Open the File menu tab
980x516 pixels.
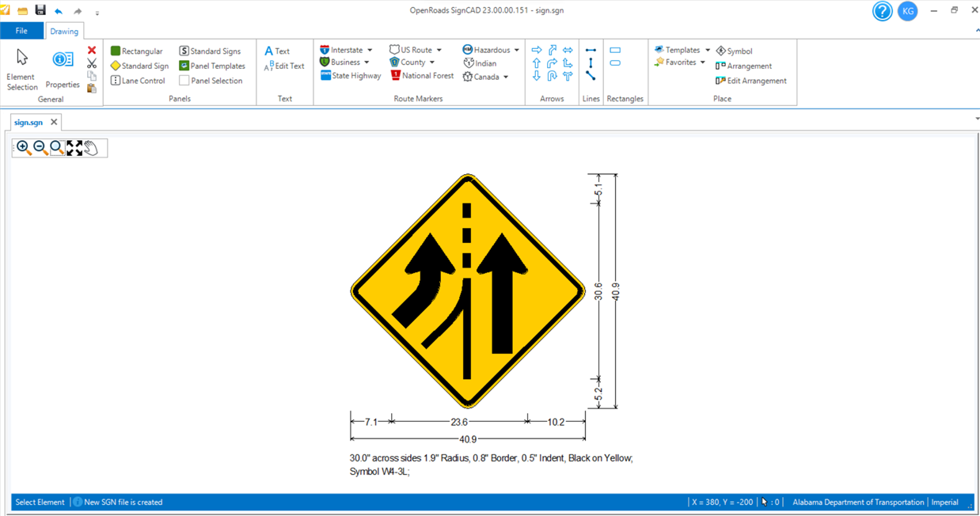pos(21,31)
